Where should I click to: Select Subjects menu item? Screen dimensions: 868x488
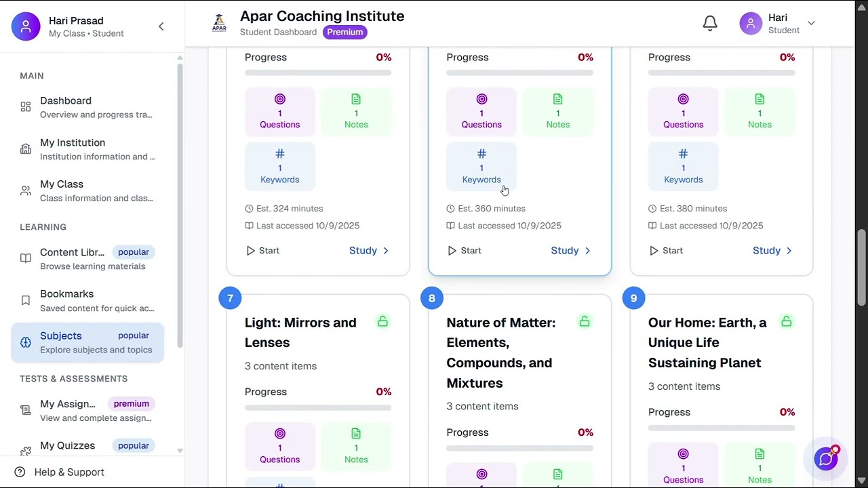(x=87, y=342)
